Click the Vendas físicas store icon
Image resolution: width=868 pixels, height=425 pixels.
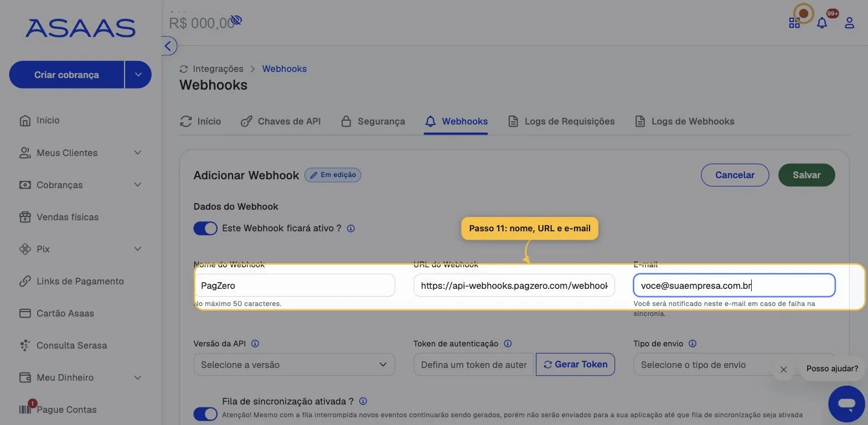[25, 217]
